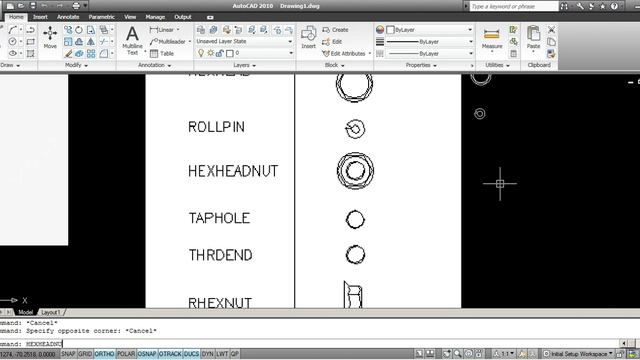
Task: Toggle DYN input in status bar
Action: (207, 354)
